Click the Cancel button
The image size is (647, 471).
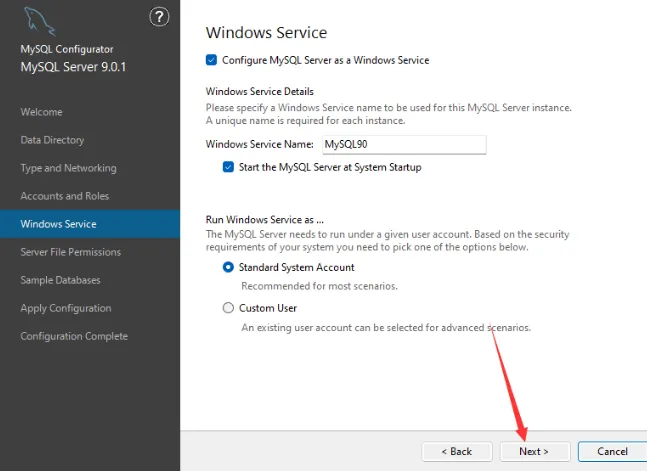[x=612, y=452]
